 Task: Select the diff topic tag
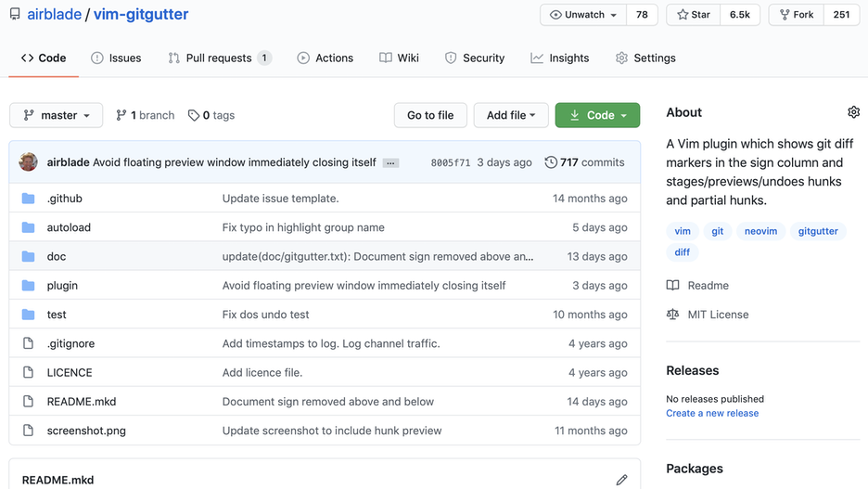(682, 252)
